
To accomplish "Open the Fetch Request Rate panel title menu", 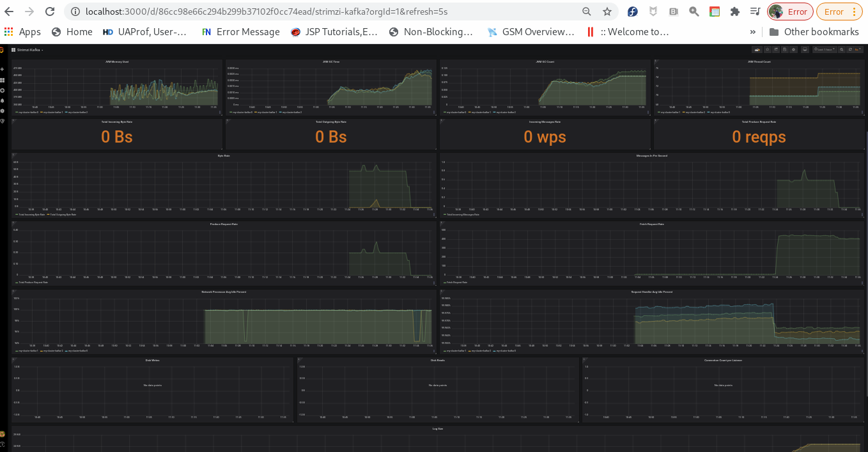I will pos(651,224).
